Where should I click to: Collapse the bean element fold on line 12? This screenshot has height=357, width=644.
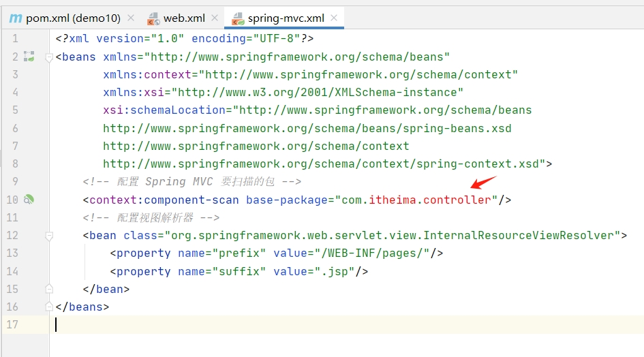click(49, 236)
